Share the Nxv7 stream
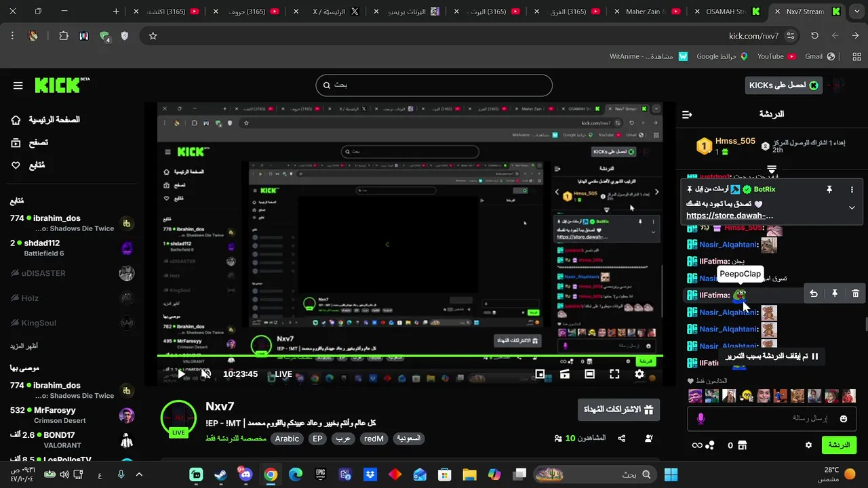This screenshot has width=868, height=488. [x=621, y=439]
